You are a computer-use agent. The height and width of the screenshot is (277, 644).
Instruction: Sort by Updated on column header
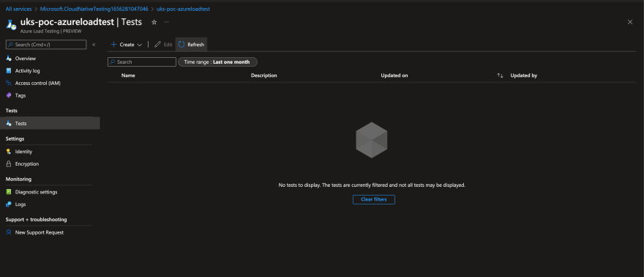[394, 75]
